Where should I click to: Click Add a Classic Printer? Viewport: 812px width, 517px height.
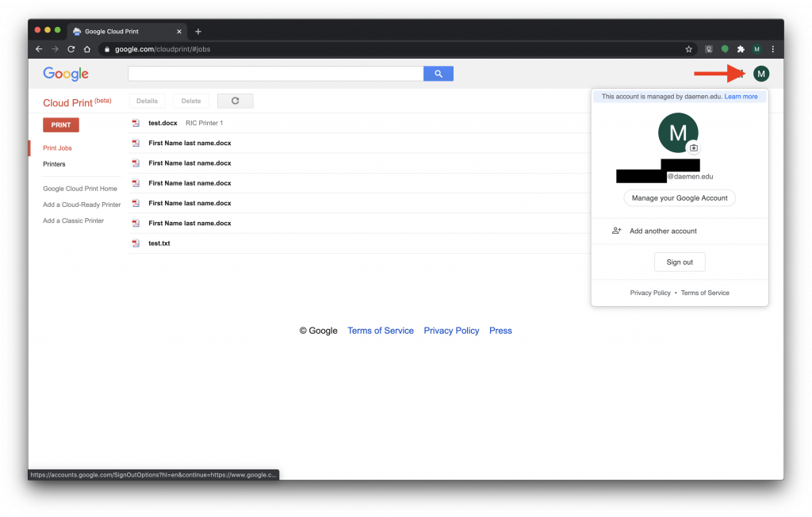74,220
